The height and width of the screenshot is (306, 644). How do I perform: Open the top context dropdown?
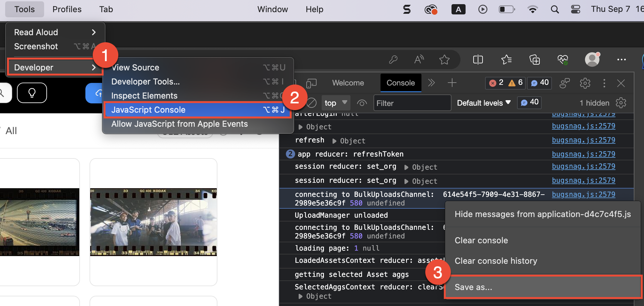[x=335, y=103]
